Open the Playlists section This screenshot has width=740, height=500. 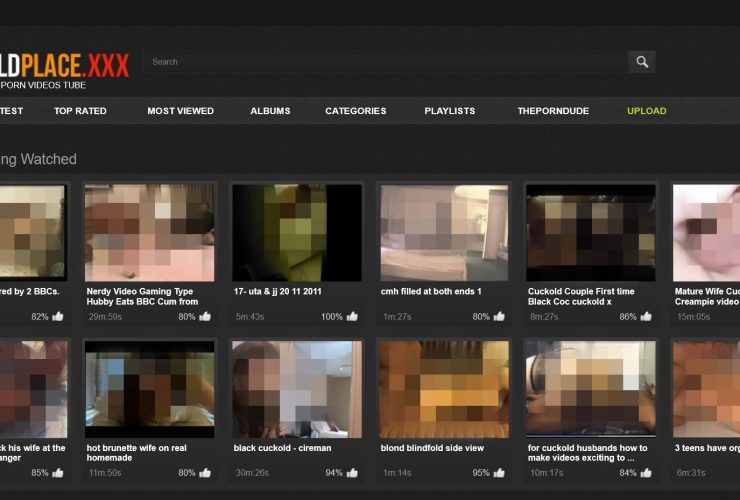click(x=449, y=111)
